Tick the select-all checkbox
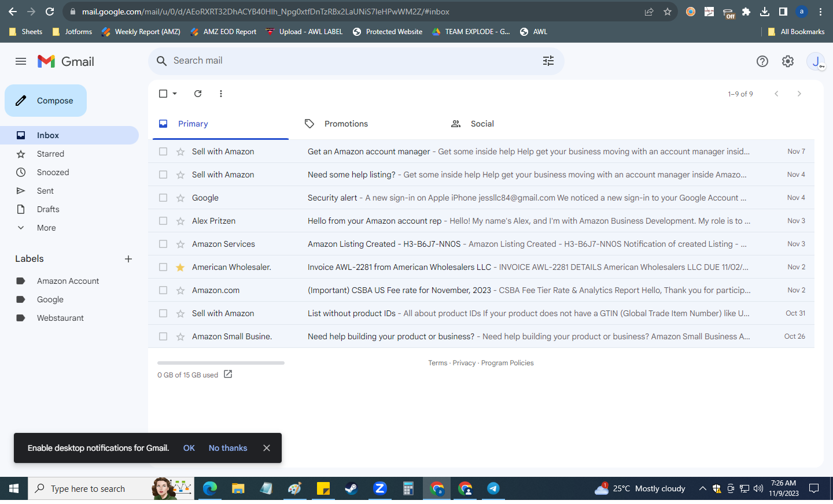Screen dimensions: 833x504 tap(163, 94)
